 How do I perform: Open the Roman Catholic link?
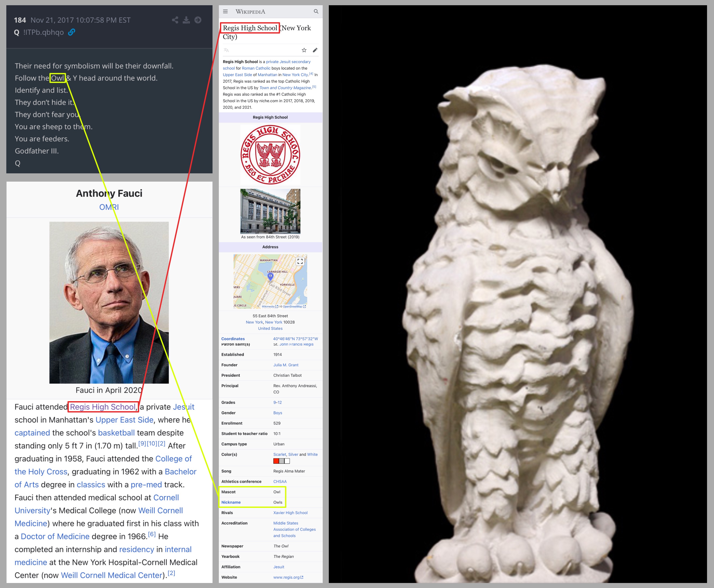[256, 68]
